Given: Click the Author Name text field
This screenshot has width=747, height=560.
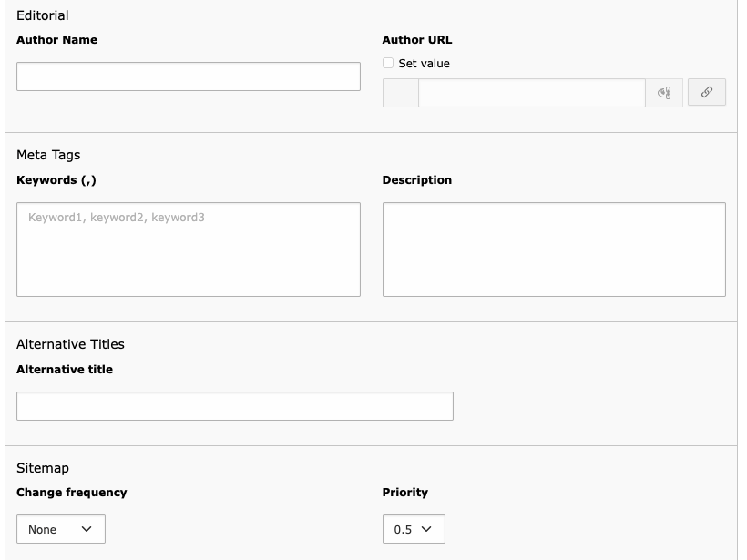Looking at the screenshot, I should point(189,76).
